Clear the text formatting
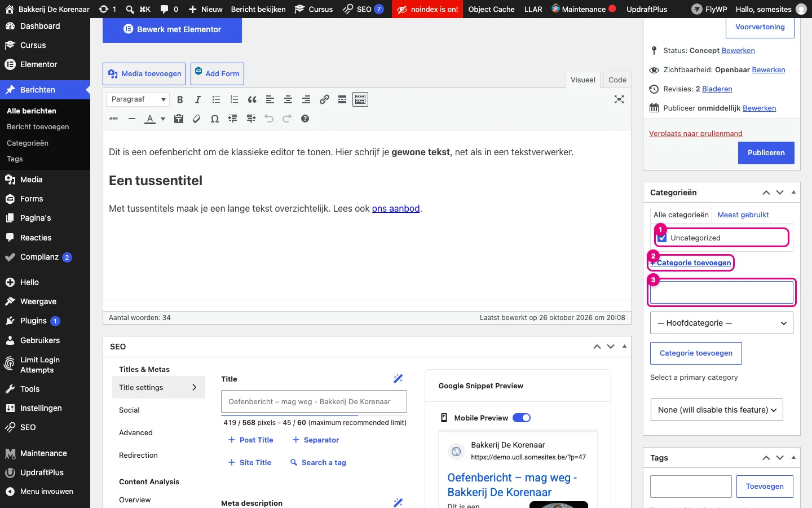The image size is (812, 508). [197, 119]
